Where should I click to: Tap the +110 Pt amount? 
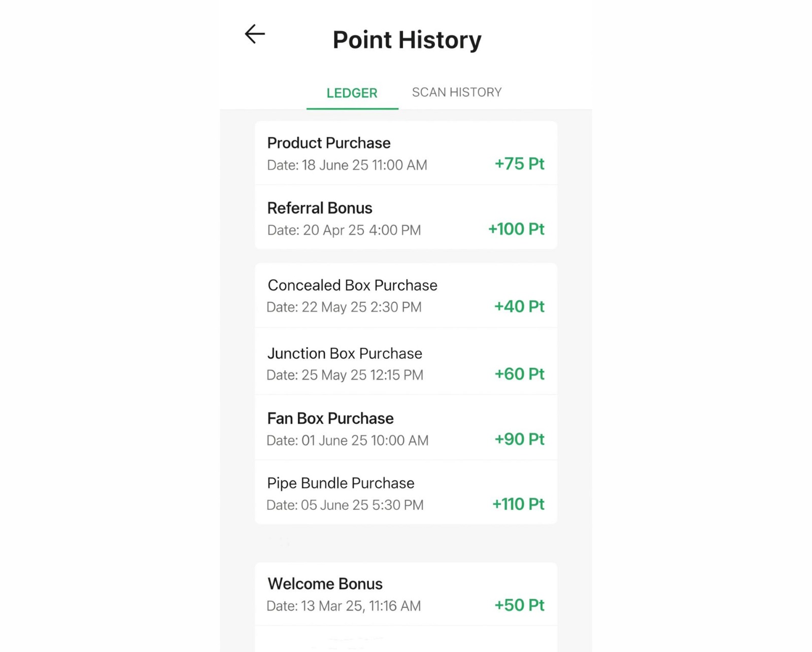518,504
